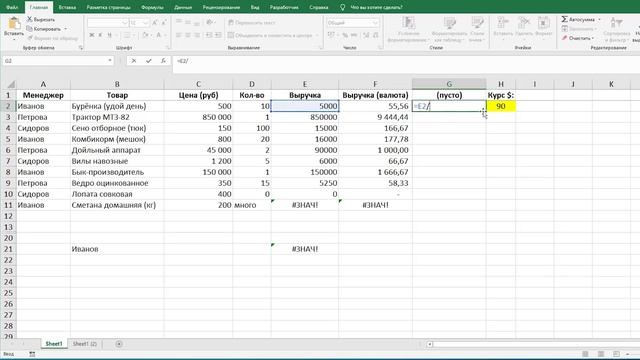
Task: Open Условное форматирование conditional formatting
Action: (408, 29)
